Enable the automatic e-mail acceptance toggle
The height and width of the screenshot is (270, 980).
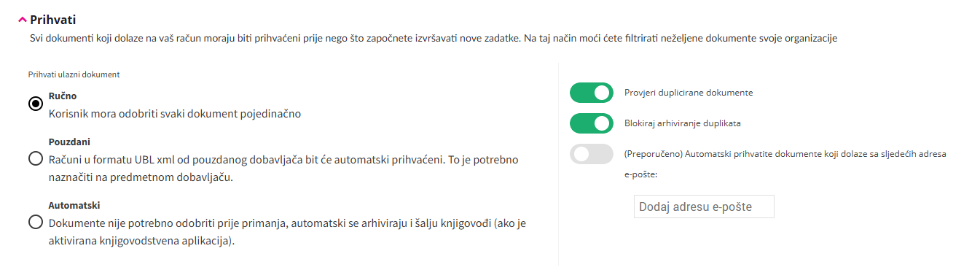point(592,155)
